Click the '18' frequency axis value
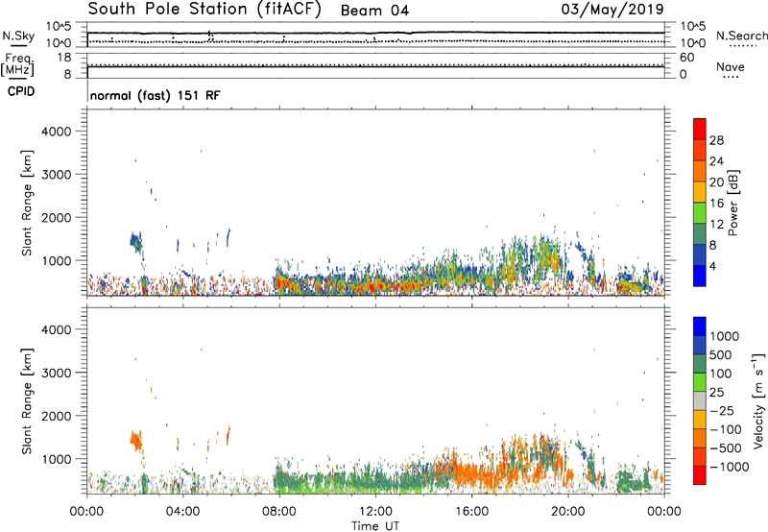The width and height of the screenshot is (768, 532). tap(64, 58)
